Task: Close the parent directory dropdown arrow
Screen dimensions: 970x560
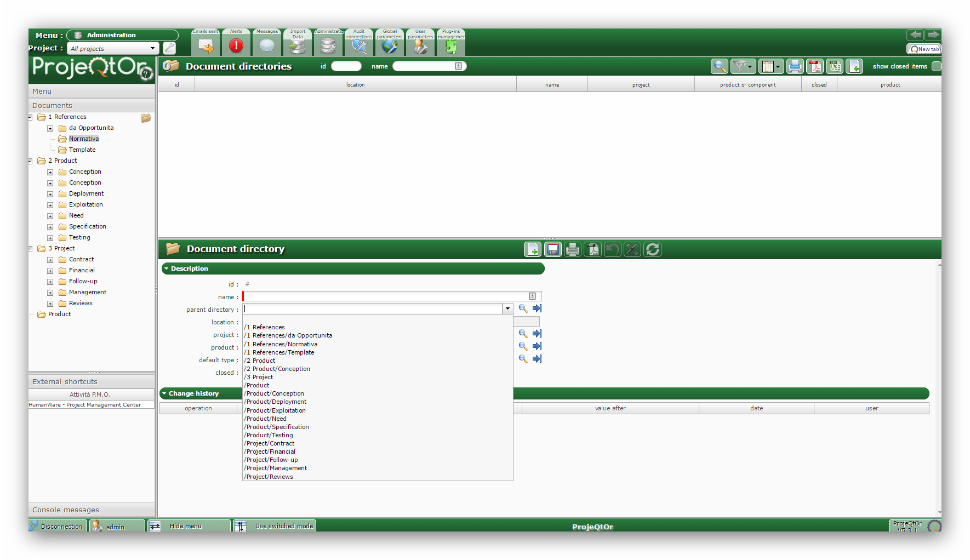Action: [507, 309]
